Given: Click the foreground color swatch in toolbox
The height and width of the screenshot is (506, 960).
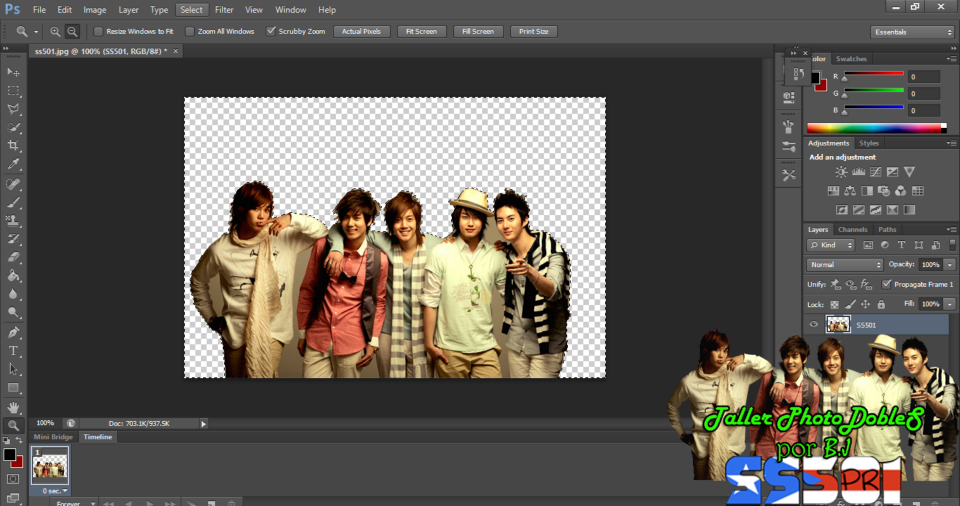Looking at the screenshot, I should coord(9,455).
